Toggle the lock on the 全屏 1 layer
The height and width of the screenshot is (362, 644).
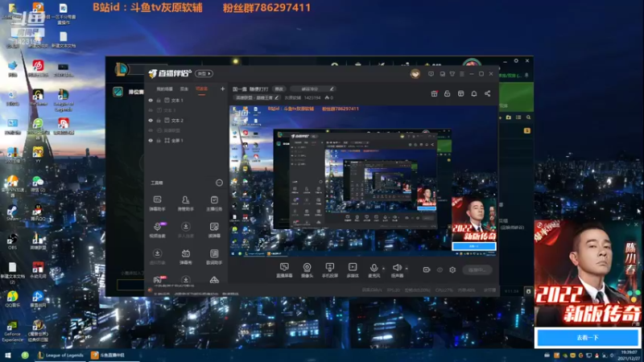coord(159,140)
